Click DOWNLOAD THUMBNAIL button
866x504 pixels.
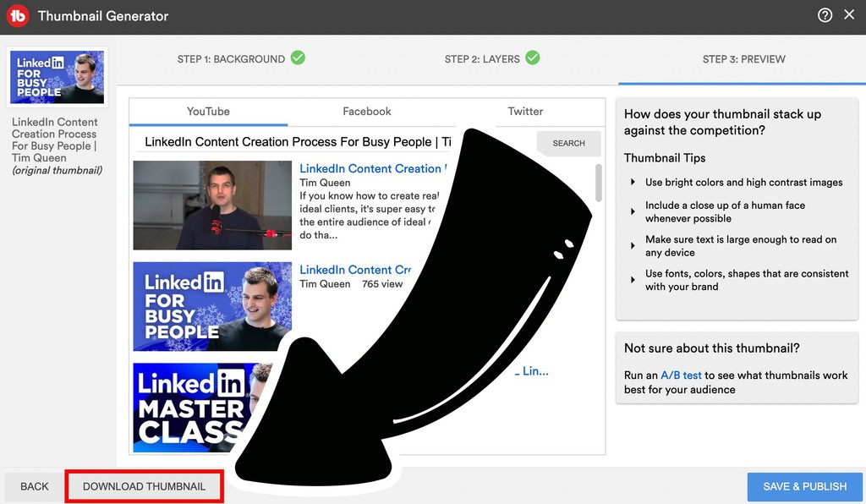pyautogui.click(x=144, y=486)
